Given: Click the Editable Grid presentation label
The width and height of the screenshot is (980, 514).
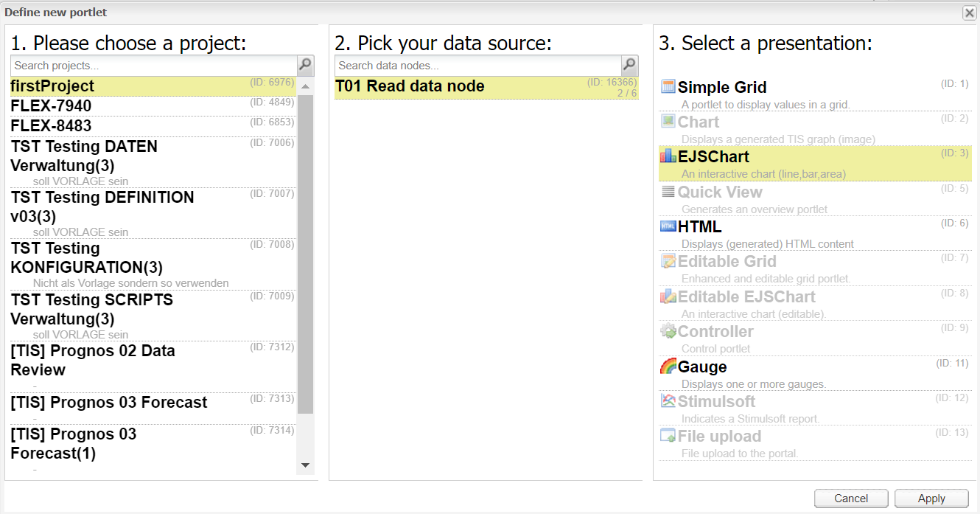Looking at the screenshot, I should [x=727, y=261].
